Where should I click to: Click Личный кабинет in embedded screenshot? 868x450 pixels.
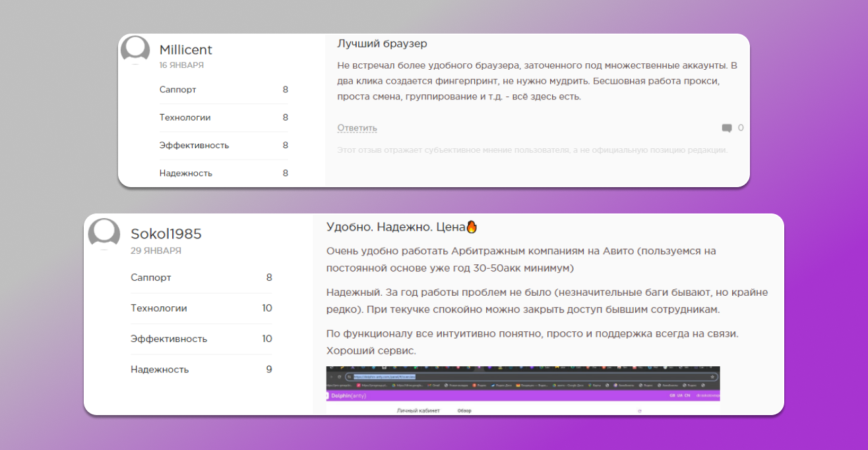point(418,410)
